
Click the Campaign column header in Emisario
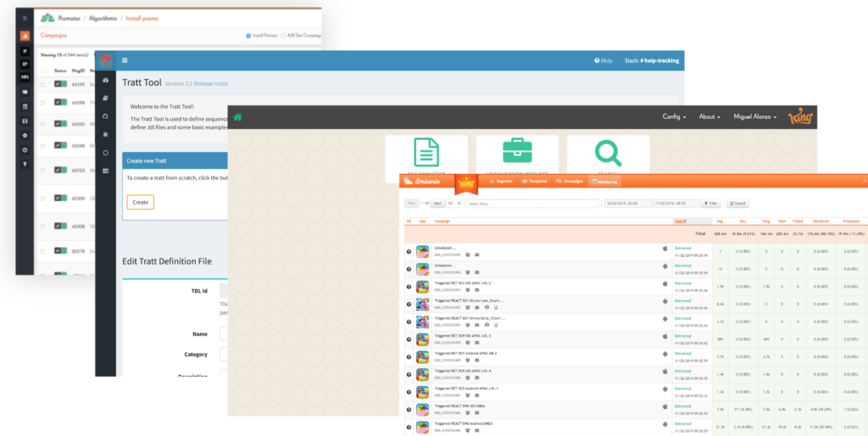click(442, 221)
